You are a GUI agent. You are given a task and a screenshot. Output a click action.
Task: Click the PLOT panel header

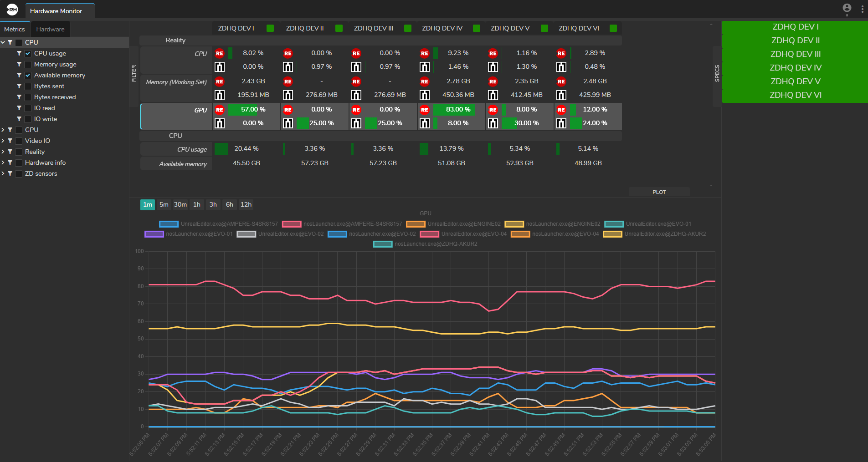click(x=659, y=192)
